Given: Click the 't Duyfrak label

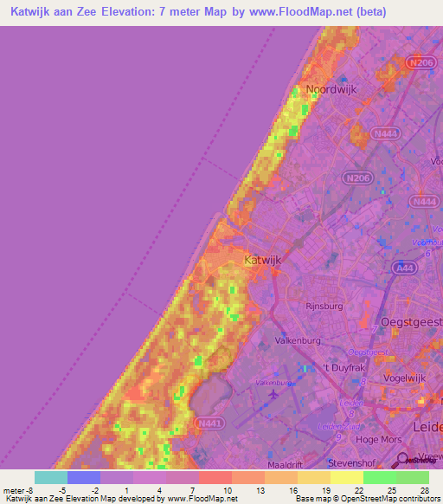Looking at the screenshot, I should [344, 368].
